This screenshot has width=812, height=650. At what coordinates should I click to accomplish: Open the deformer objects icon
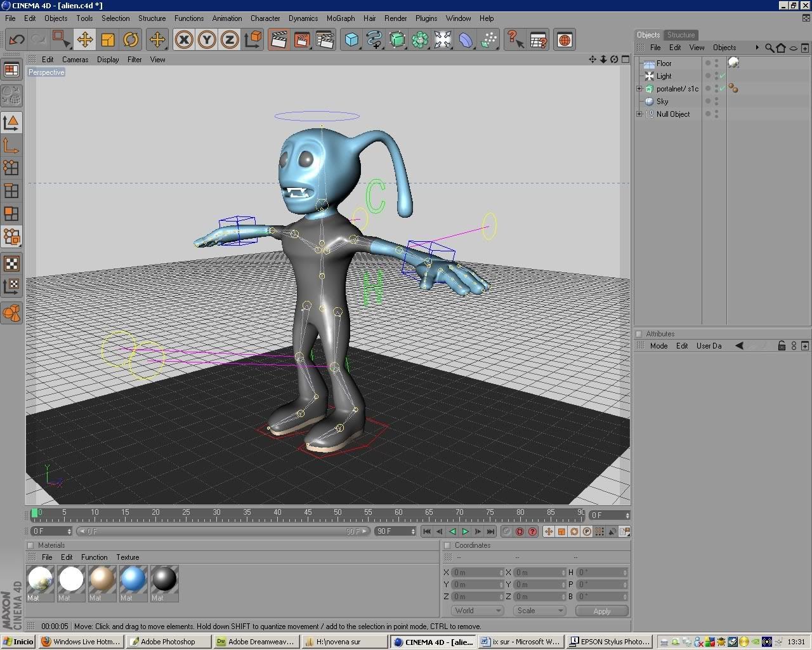pyautogui.click(x=466, y=40)
